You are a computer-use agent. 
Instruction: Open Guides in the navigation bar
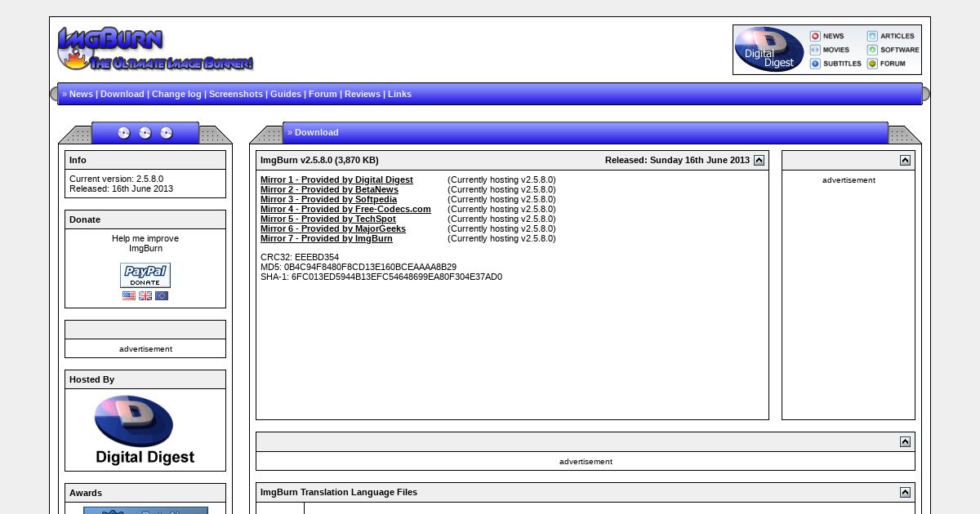coord(286,94)
